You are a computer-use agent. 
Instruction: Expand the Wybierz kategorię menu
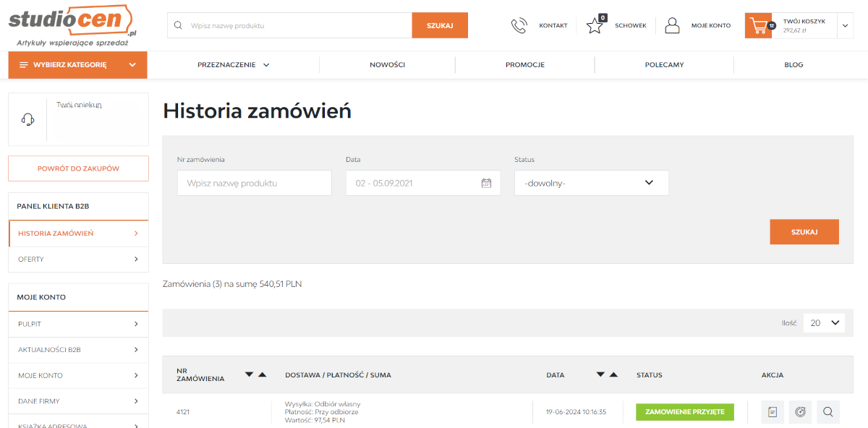click(x=77, y=64)
